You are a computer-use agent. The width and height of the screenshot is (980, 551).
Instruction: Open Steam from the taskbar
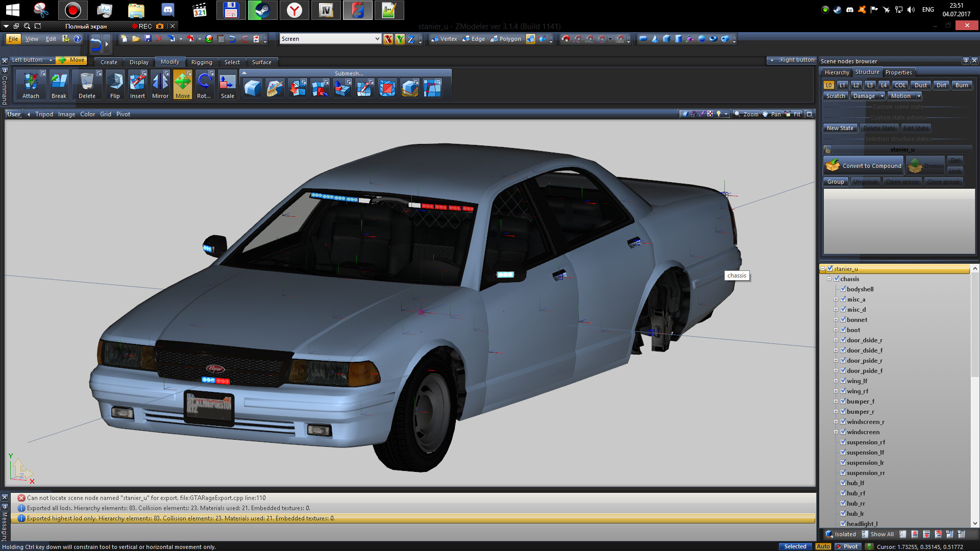coord(262,10)
